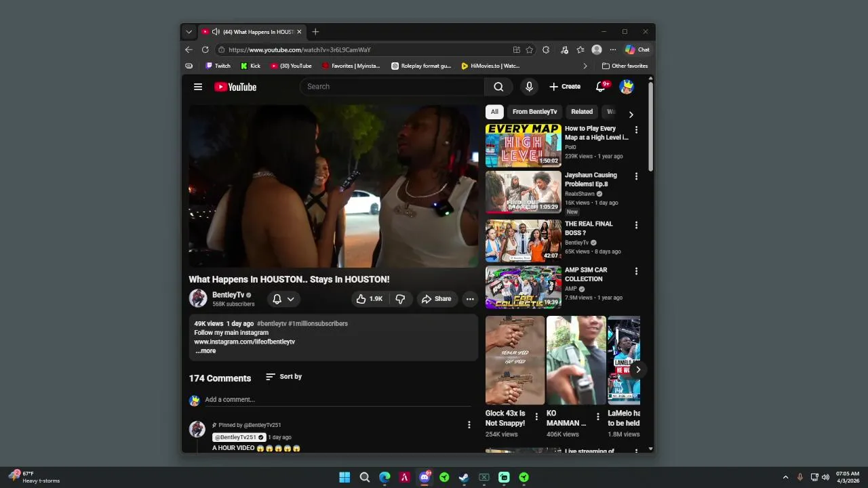
Task: Open the Windows Start menu
Action: pos(344,477)
